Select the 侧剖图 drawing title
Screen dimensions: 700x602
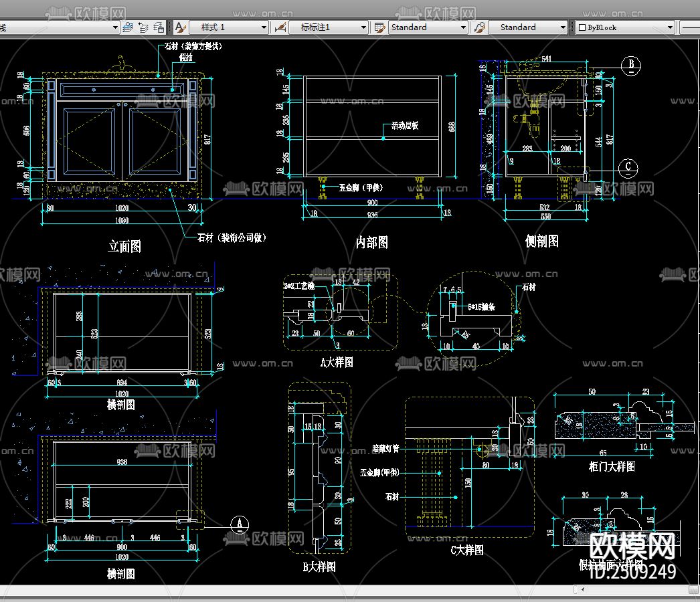click(541, 241)
